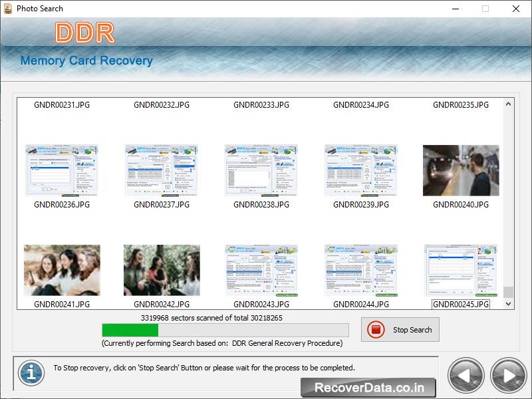Select the GNDR00242.JPG thumbnail
532x399 pixels.
(162, 269)
